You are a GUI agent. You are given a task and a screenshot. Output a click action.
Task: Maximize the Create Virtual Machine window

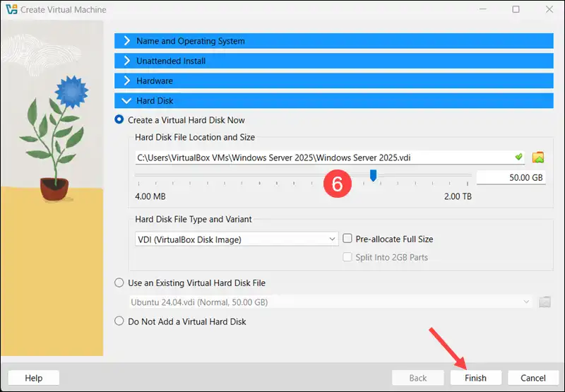pyautogui.click(x=516, y=10)
